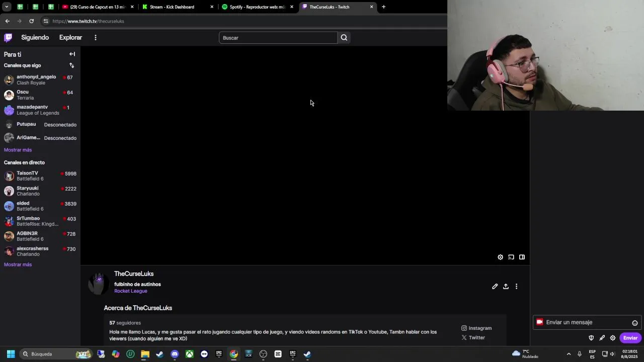This screenshot has width=644, height=362.
Task: Open the taskbar volume control
Action: pos(613,354)
